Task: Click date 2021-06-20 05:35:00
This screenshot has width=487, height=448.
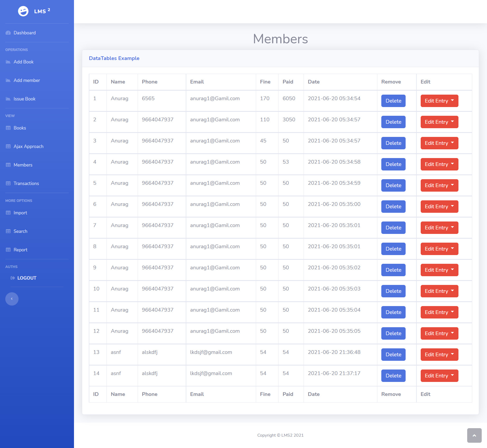Action: click(x=334, y=204)
